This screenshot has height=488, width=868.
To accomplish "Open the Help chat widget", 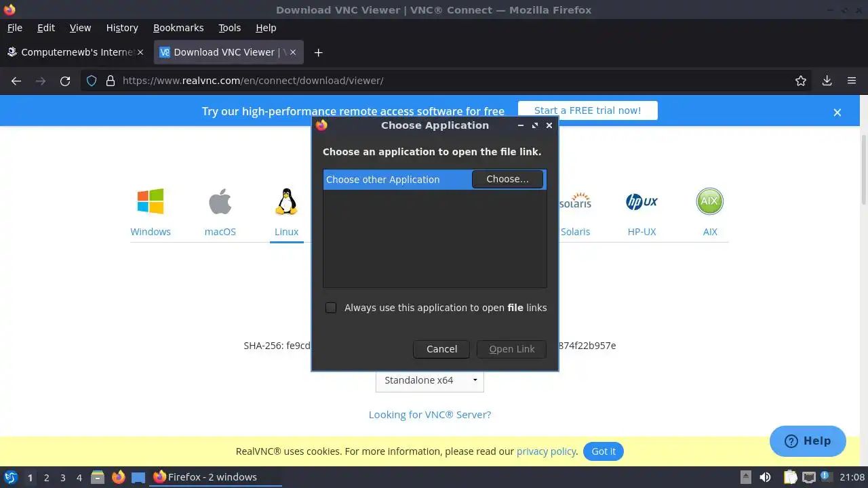I will click(808, 441).
